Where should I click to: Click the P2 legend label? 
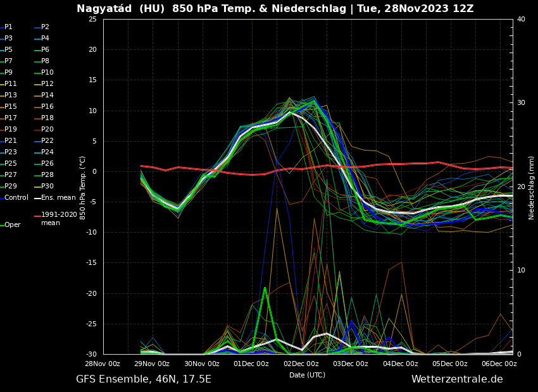[45, 27]
